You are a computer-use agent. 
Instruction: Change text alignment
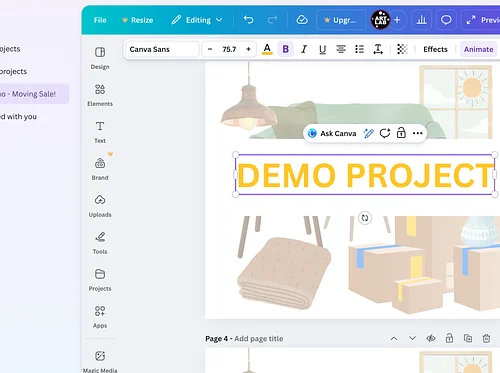click(341, 49)
